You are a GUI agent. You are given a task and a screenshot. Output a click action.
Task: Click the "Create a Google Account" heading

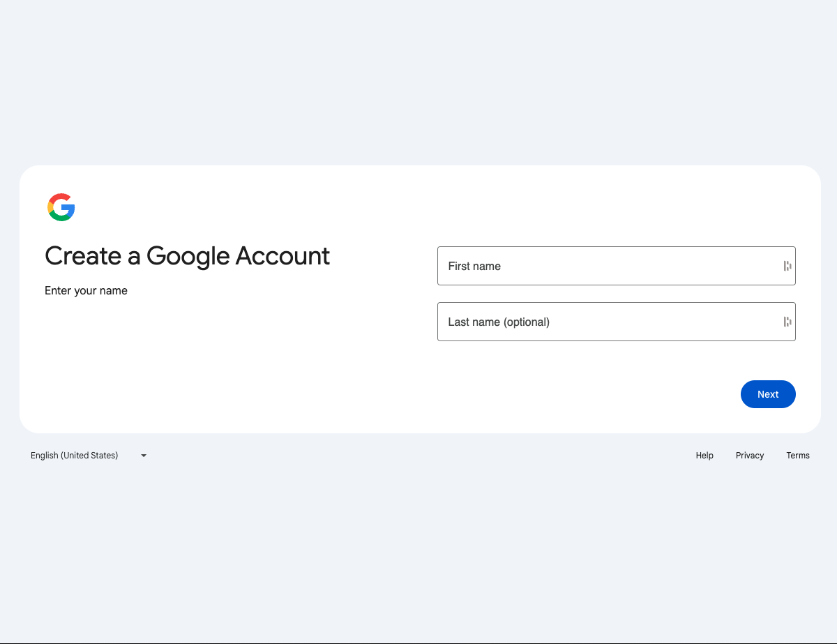[x=187, y=256]
